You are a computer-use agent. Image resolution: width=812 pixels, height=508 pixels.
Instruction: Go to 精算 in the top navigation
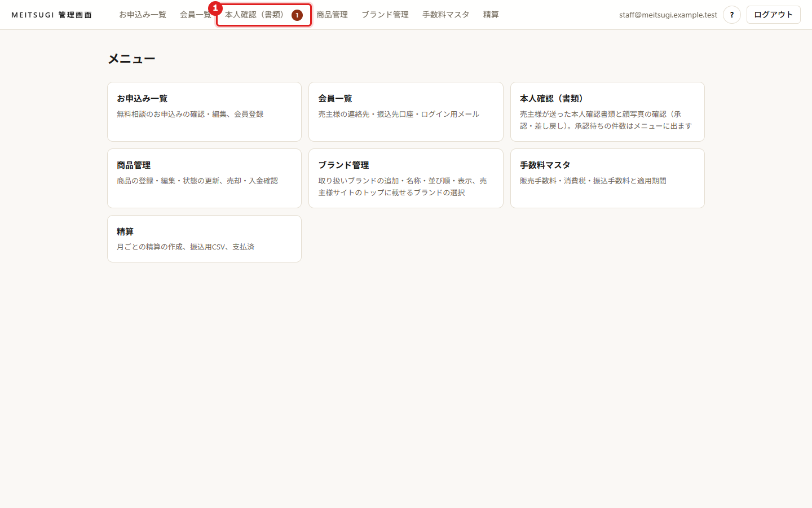coord(491,15)
